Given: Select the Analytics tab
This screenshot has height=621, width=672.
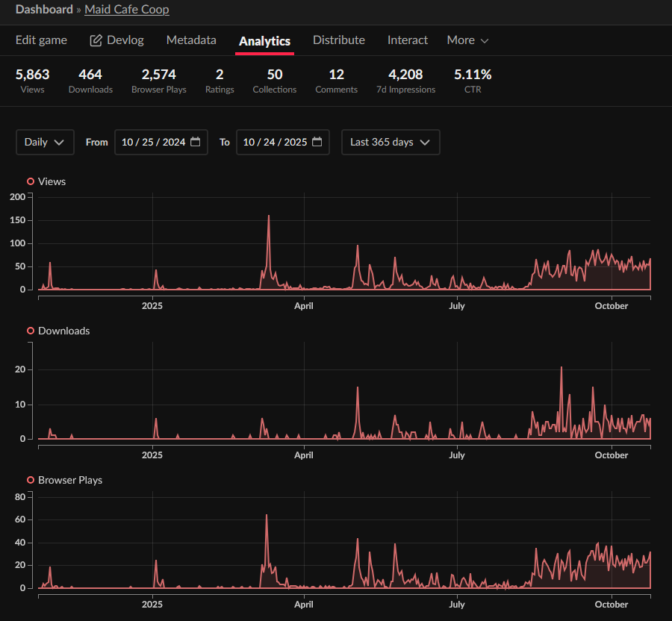Looking at the screenshot, I should [264, 41].
